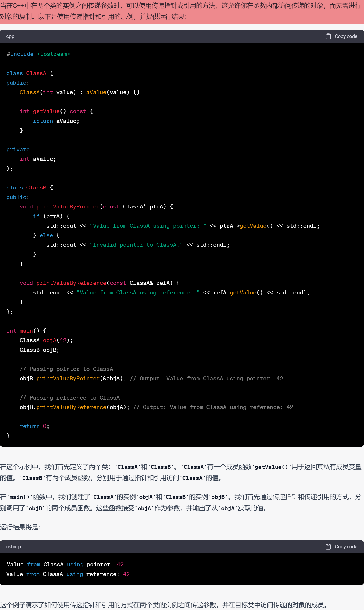364x610 pixels.
Task: Click the clipboard icon on the cpp block
Action: click(x=328, y=36)
